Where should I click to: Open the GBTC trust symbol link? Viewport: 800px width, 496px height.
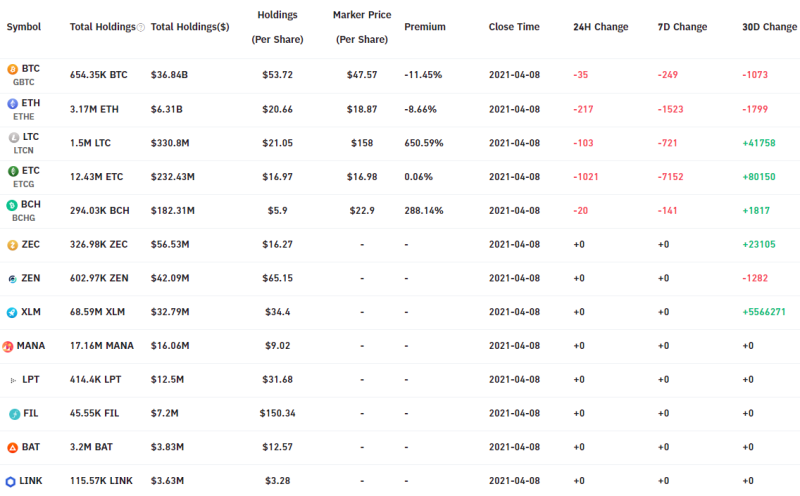tap(23, 82)
